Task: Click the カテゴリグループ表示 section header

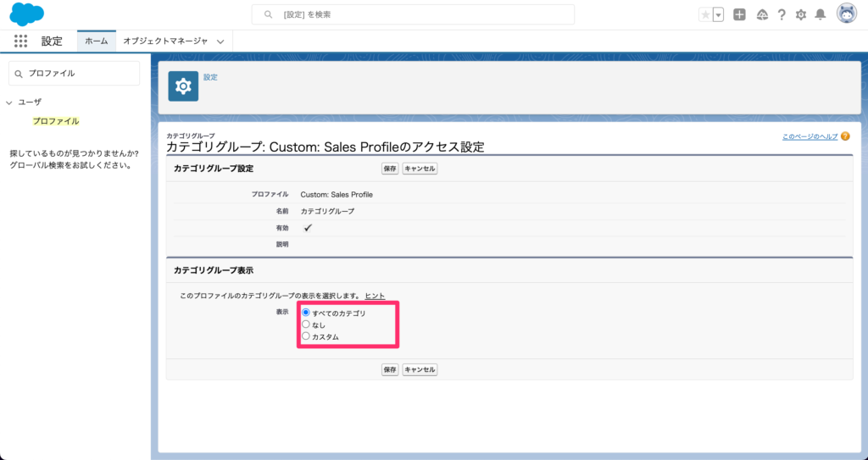Action: (214, 271)
